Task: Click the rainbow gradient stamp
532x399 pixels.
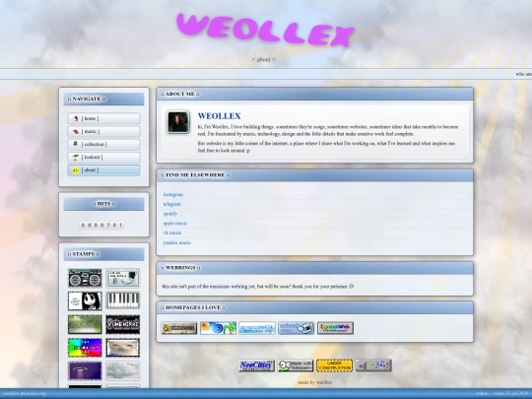Action: pyautogui.click(x=85, y=348)
